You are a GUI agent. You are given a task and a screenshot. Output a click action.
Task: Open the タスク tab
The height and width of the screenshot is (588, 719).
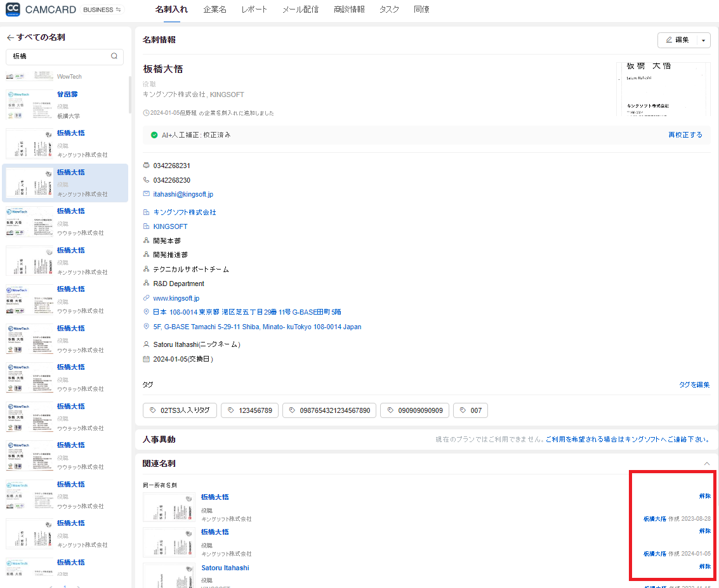click(x=389, y=9)
